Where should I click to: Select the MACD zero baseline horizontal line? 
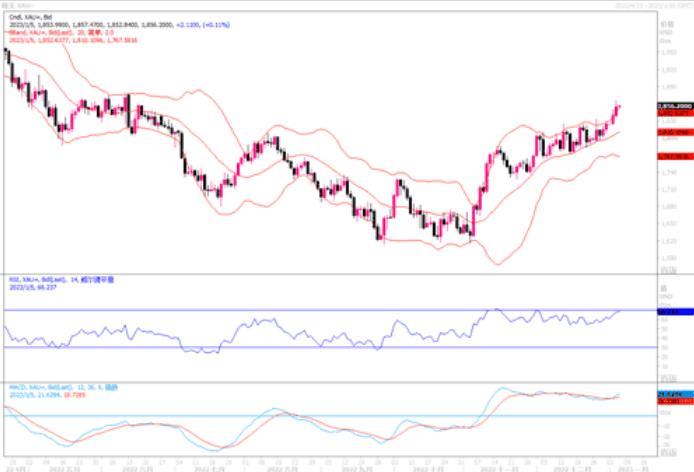[x=300, y=415]
